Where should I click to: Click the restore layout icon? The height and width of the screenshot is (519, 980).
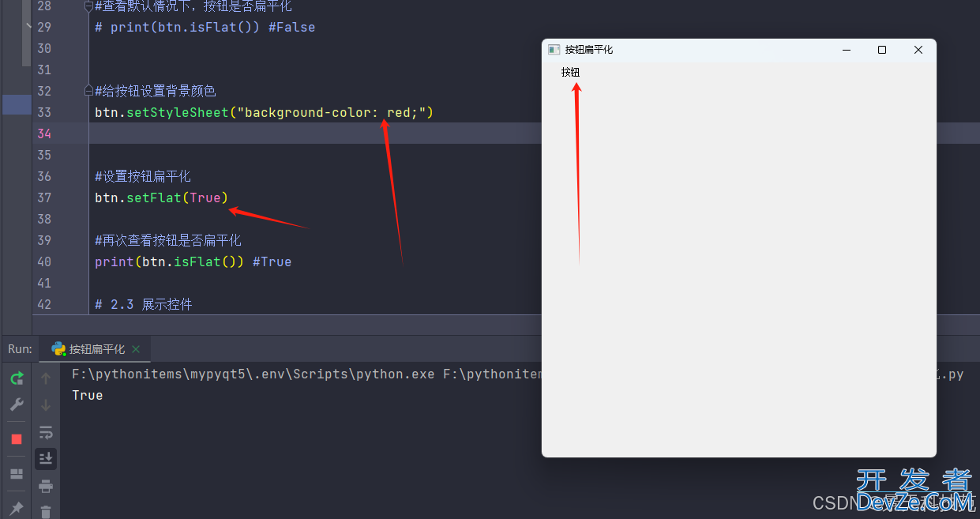[17, 474]
